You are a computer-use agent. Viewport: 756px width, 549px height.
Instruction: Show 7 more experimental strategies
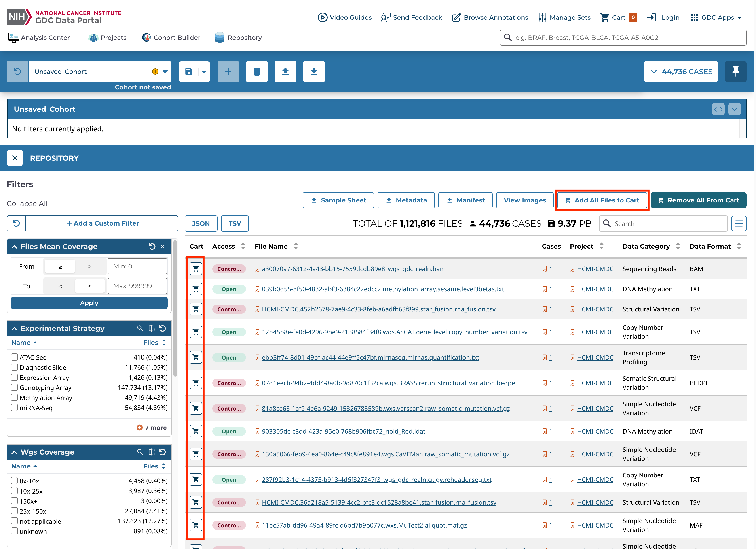point(152,428)
